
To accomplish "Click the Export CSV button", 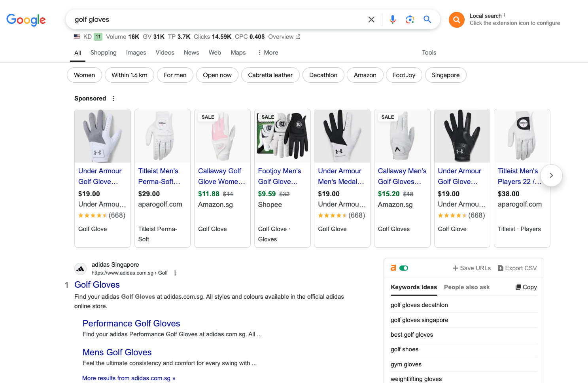I will click(x=517, y=268).
